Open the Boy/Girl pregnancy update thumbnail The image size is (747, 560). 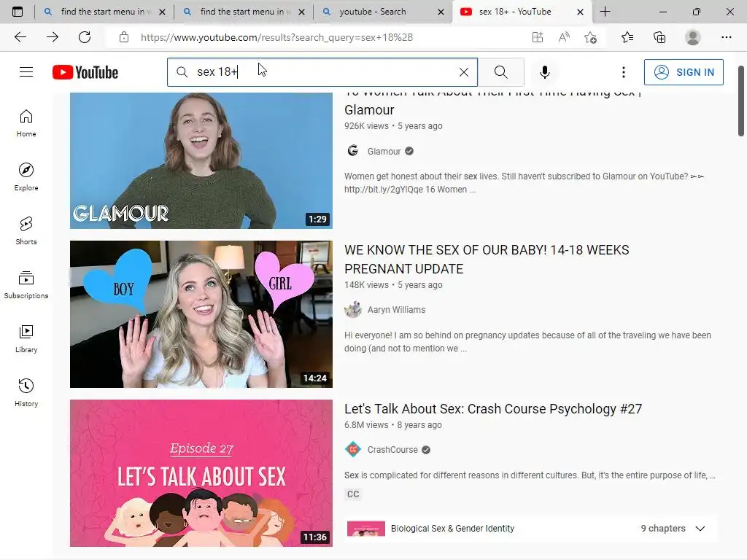[201, 314]
